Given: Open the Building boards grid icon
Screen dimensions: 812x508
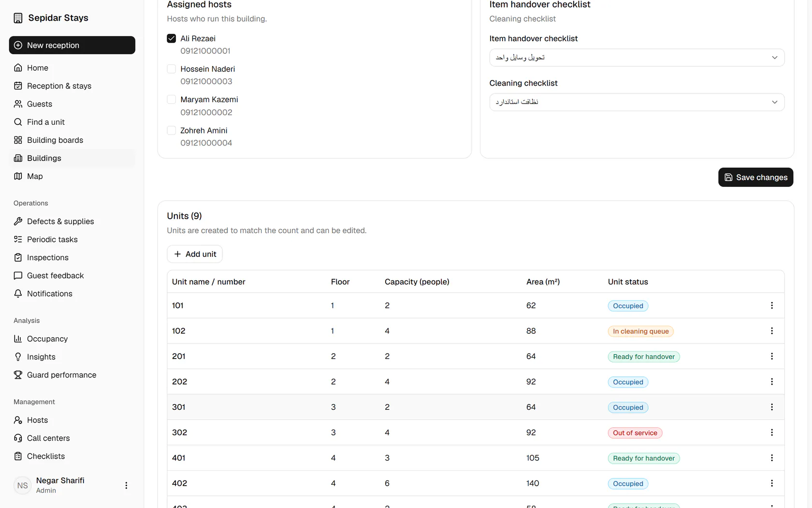Looking at the screenshot, I should (x=18, y=140).
